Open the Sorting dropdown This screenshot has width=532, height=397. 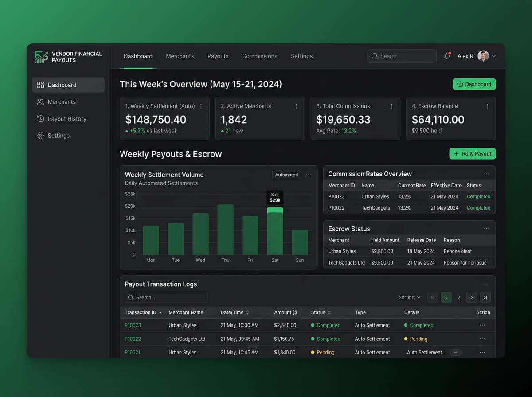pyautogui.click(x=410, y=297)
